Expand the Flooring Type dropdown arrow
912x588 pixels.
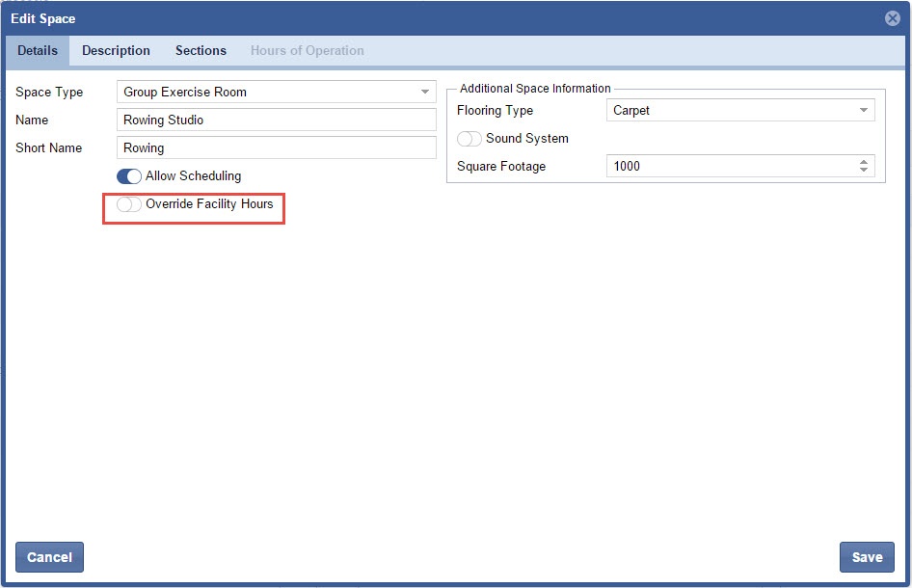[863, 111]
